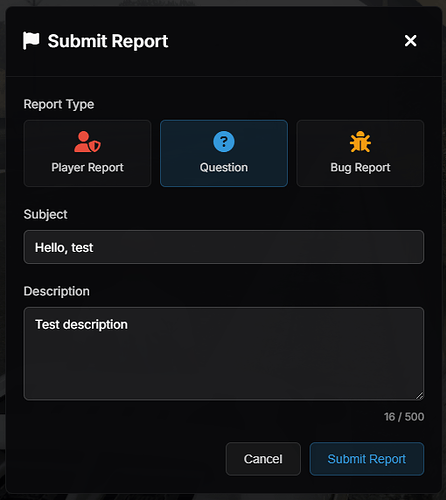Choose the Bug Report type card
The image size is (446, 500).
[360, 153]
